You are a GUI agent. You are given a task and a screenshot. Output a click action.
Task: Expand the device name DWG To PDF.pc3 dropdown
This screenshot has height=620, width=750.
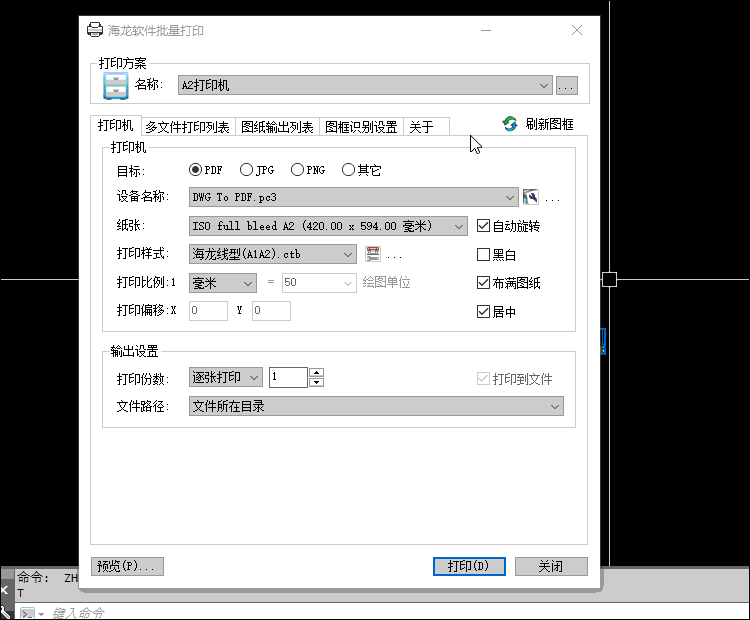[x=353, y=197]
